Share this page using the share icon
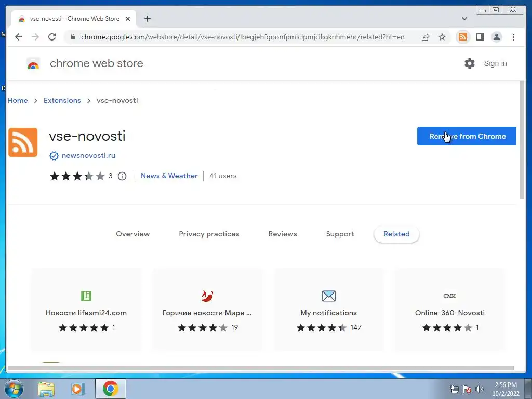The height and width of the screenshot is (399, 532). point(425,37)
